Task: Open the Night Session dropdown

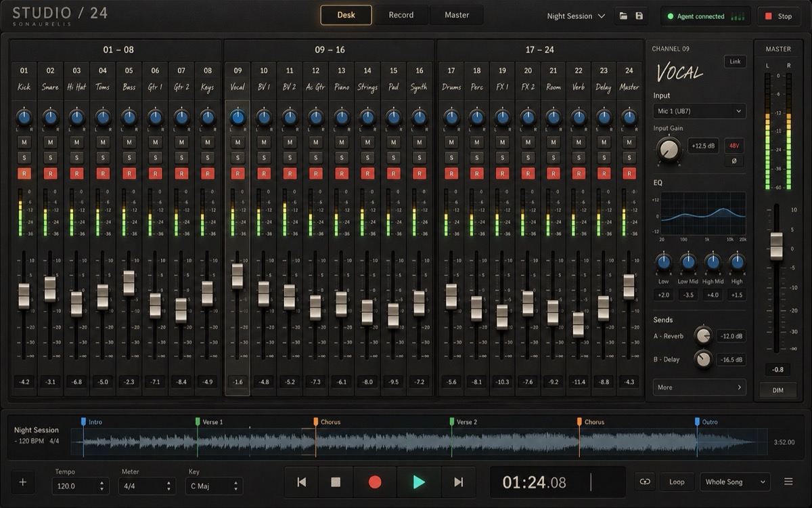Action: [576, 16]
